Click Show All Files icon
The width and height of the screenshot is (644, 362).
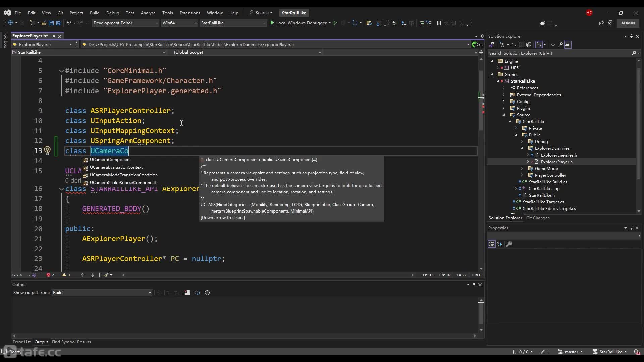click(529, 45)
